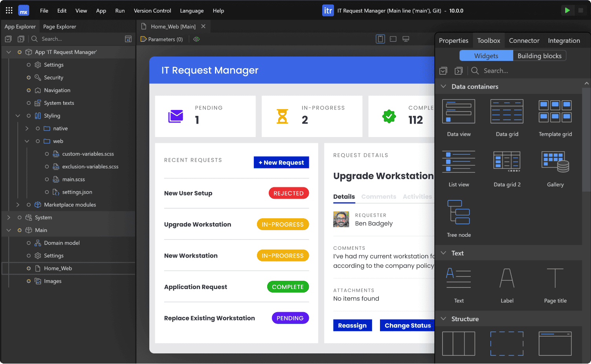Switch to the Properties tab
591x364 pixels.
[453, 40]
